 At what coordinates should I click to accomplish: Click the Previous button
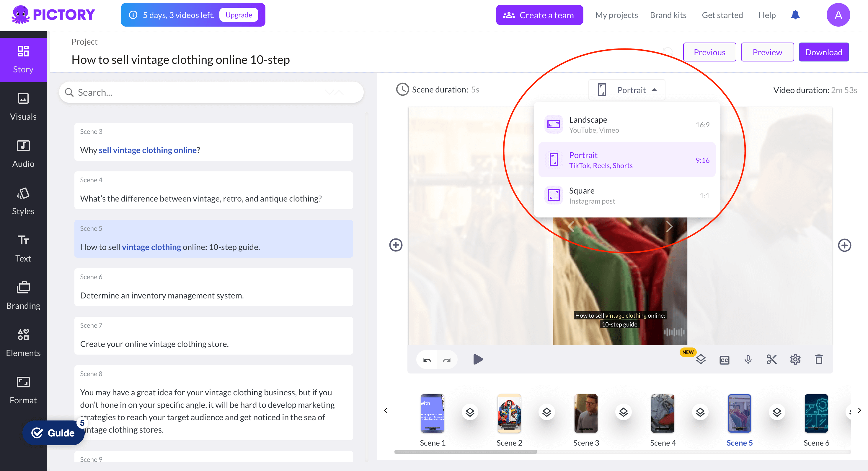(x=710, y=52)
